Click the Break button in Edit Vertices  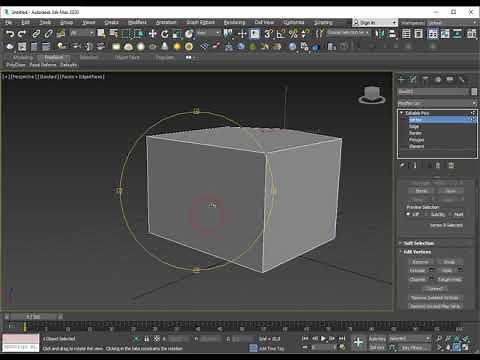(449, 262)
